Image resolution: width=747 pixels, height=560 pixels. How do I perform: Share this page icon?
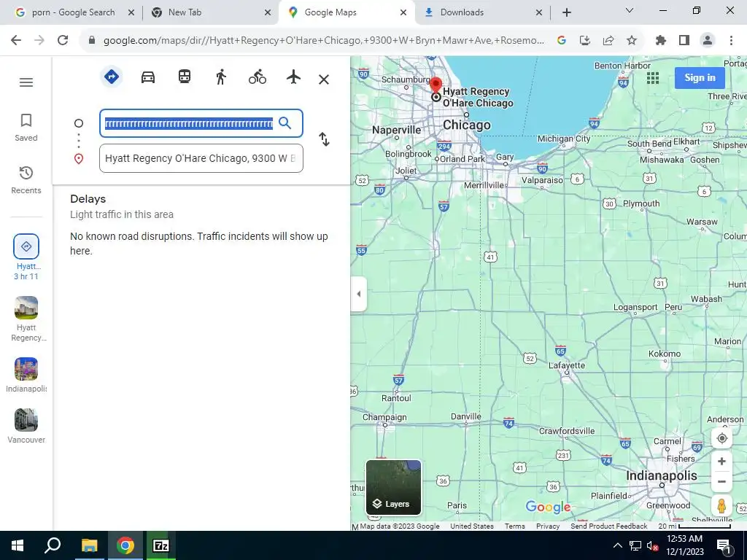(608, 41)
